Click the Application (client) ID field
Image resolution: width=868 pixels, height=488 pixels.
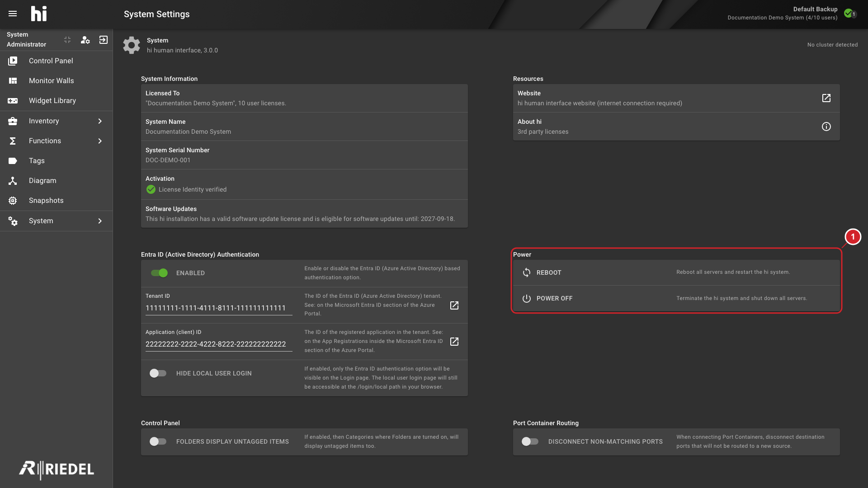pos(219,344)
